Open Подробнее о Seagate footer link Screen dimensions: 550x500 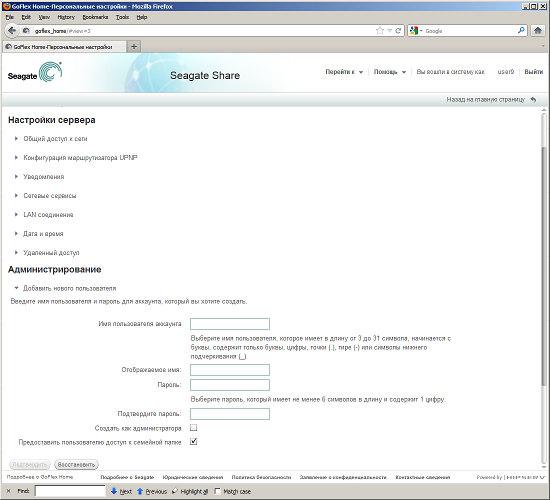coord(127,477)
